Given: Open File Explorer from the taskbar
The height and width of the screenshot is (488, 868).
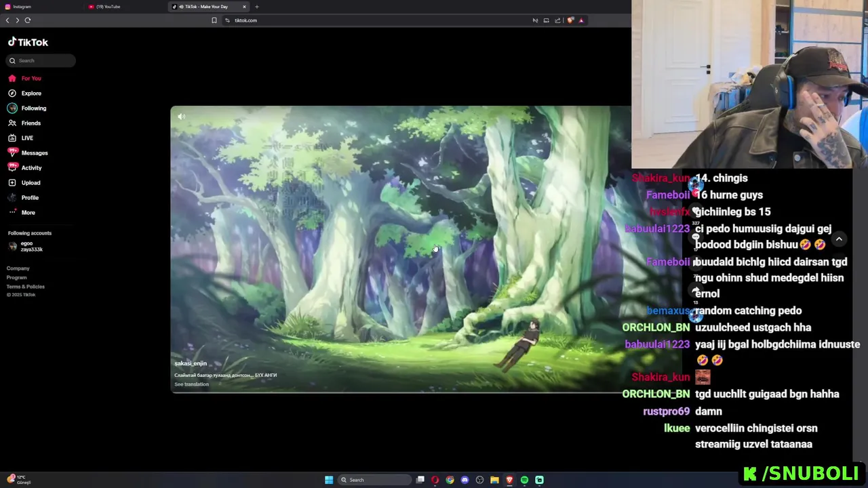Looking at the screenshot, I should pyautogui.click(x=494, y=480).
